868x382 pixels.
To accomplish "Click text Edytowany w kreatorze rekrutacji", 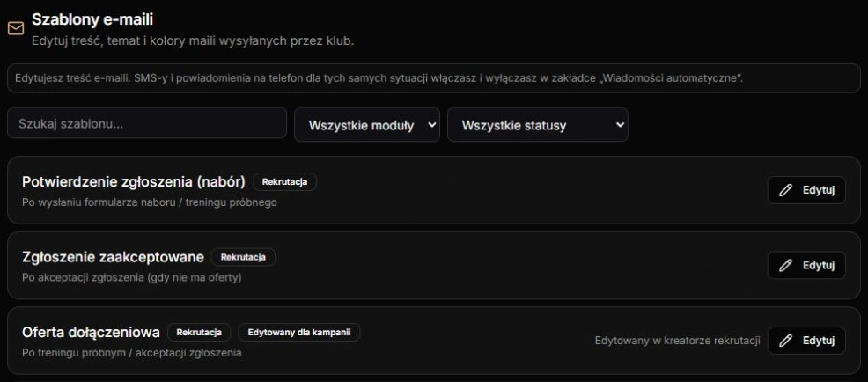I will [677, 341].
